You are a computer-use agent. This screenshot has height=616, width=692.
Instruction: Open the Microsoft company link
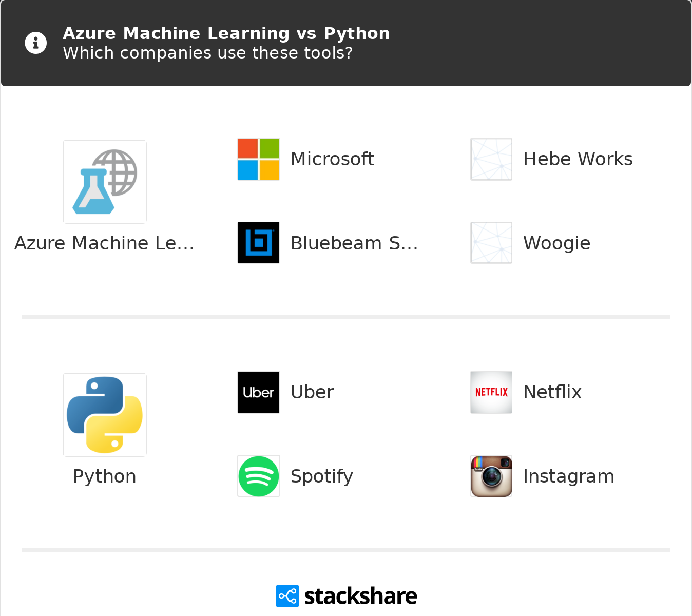pos(332,159)
